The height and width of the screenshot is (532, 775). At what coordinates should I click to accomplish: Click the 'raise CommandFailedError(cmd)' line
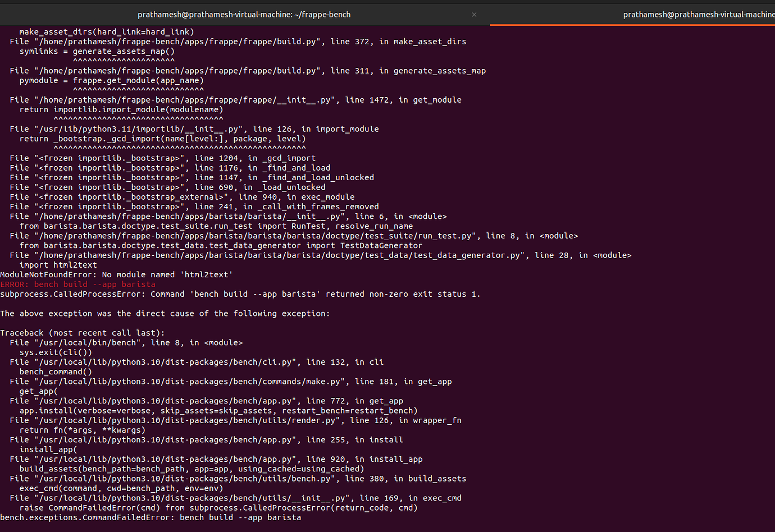(218, 508)
